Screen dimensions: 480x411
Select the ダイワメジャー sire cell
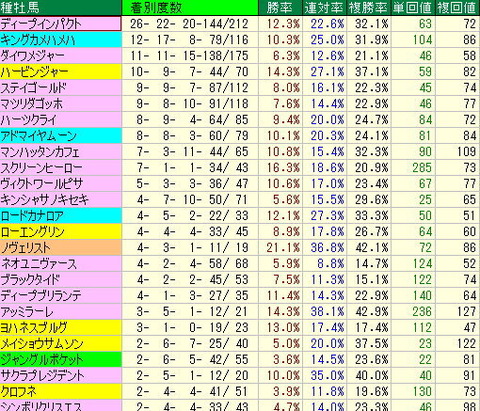(x=61, y=56)
